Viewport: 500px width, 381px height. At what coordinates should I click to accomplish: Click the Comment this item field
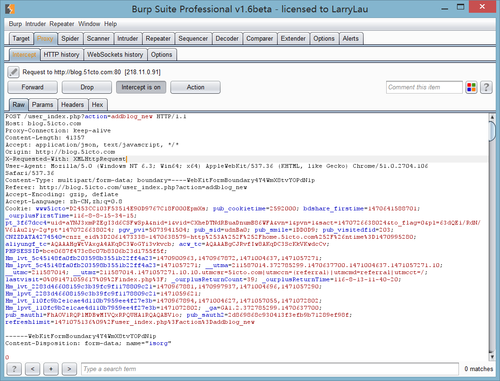point(424,87)
